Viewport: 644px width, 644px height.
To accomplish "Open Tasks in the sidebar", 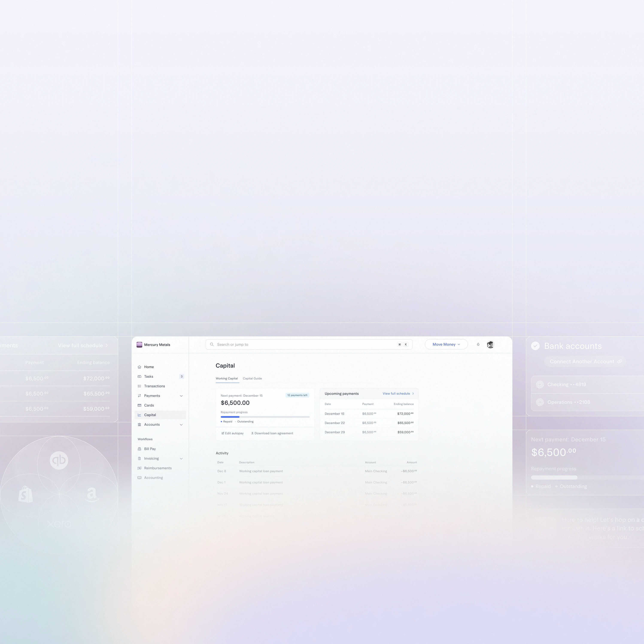I will click(x=160, y=376).
